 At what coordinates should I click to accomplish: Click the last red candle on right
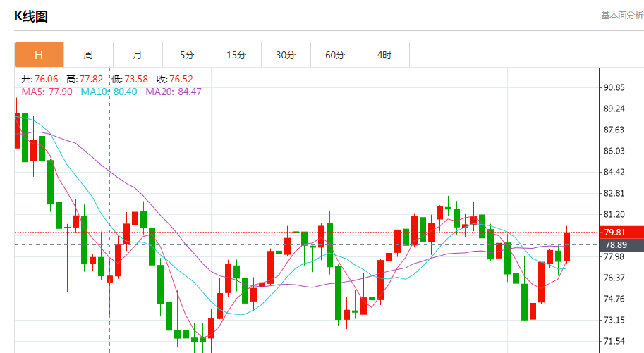click(x=566, y=247)
